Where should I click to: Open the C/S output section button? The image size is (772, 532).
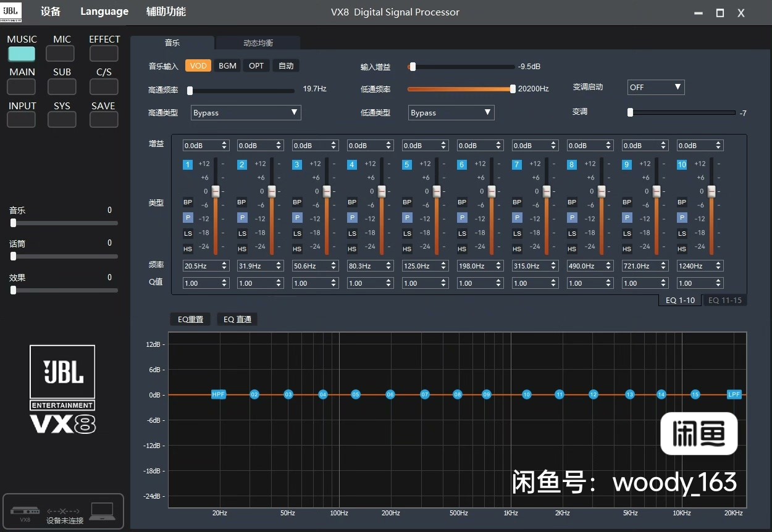(x=104, y=86)
